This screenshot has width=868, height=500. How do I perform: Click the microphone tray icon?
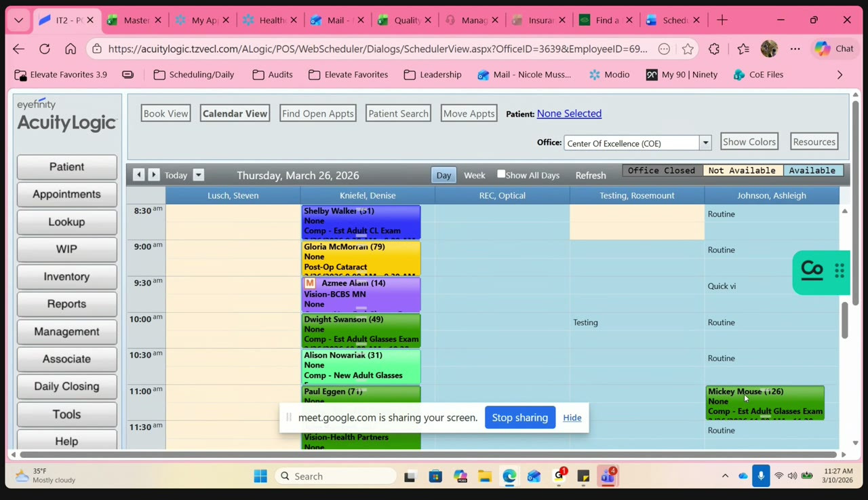click(x=761, y=476)
